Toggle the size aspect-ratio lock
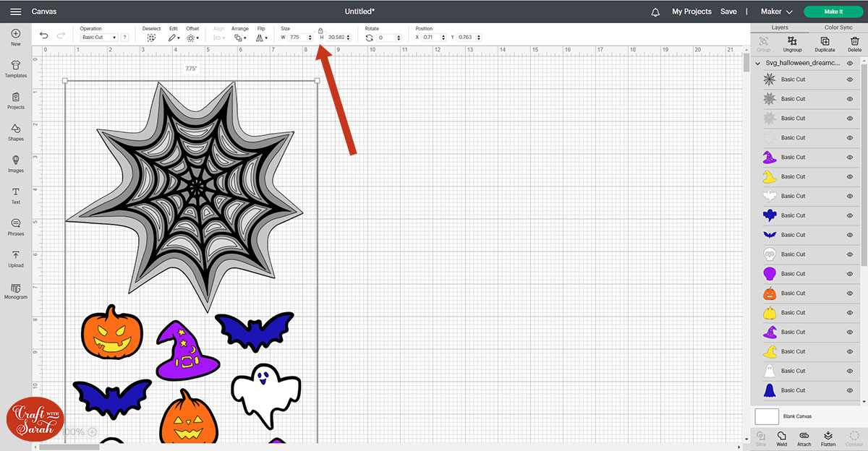 click(x=320, y=30)
